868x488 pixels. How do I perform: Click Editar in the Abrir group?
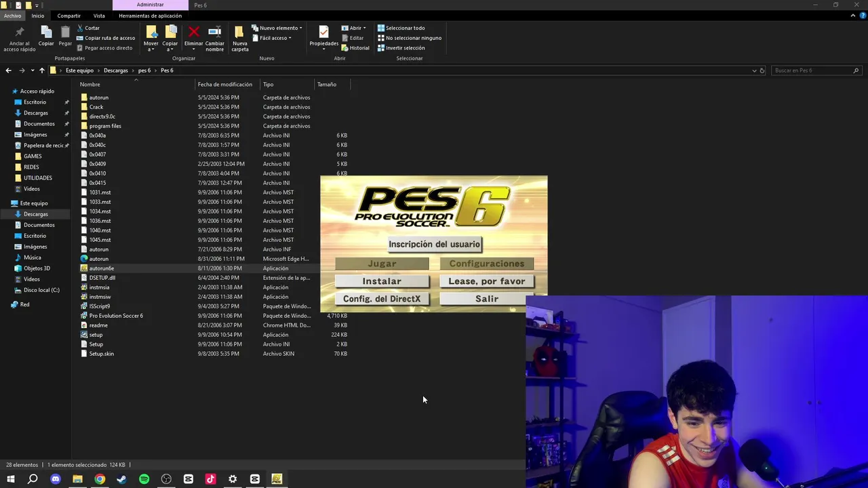click(353, 38)
